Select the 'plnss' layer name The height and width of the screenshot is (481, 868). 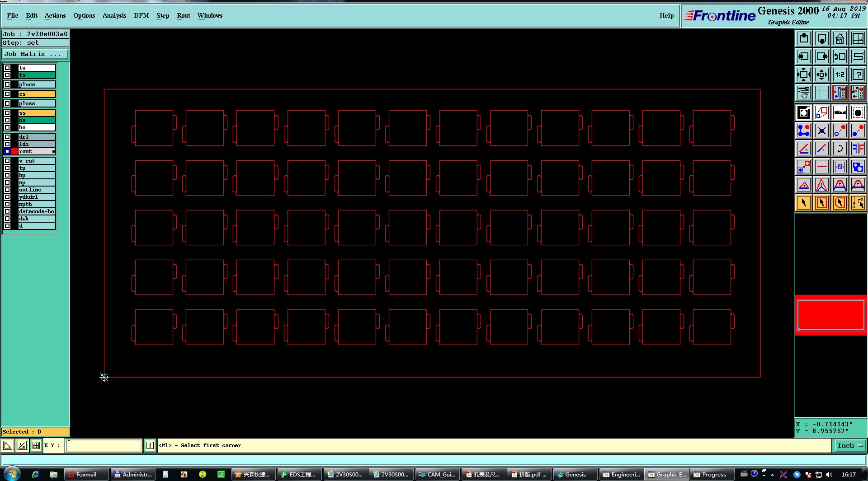pos(37,103)
